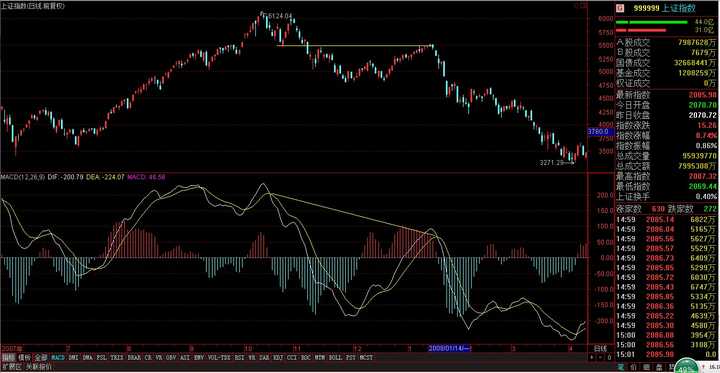
Task: Switch to the DMI indicator tab
Action: tap(73, 357)
